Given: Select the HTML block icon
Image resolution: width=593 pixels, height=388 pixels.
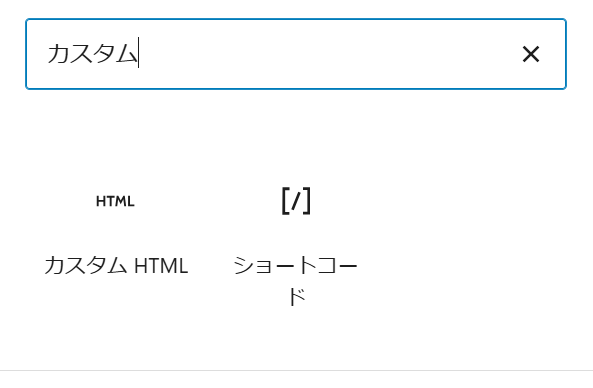Looking at the screenshot, I should (115, 201).
